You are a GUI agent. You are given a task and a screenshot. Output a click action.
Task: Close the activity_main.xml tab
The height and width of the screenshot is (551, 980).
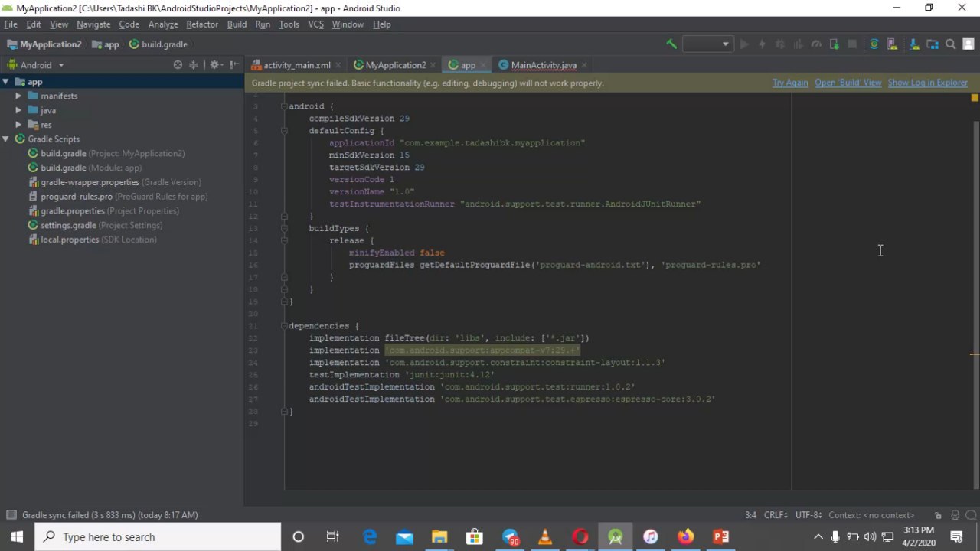coord(338,65)
